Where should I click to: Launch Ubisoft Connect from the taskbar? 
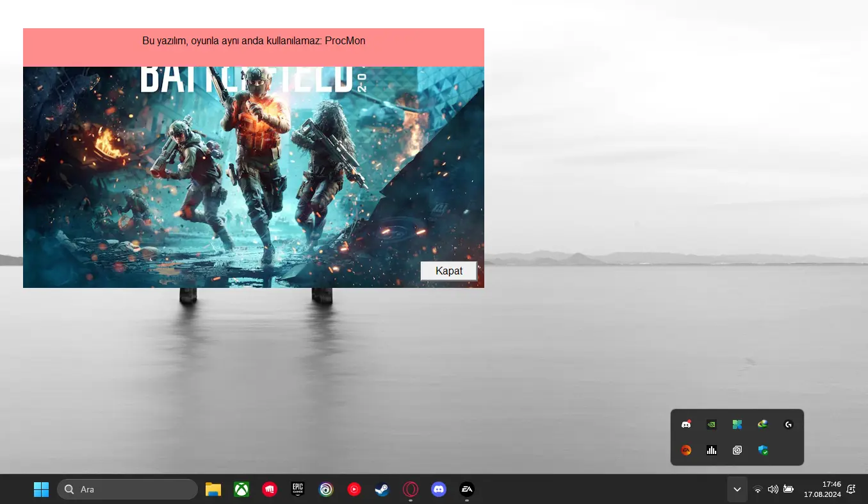(326, 489)
